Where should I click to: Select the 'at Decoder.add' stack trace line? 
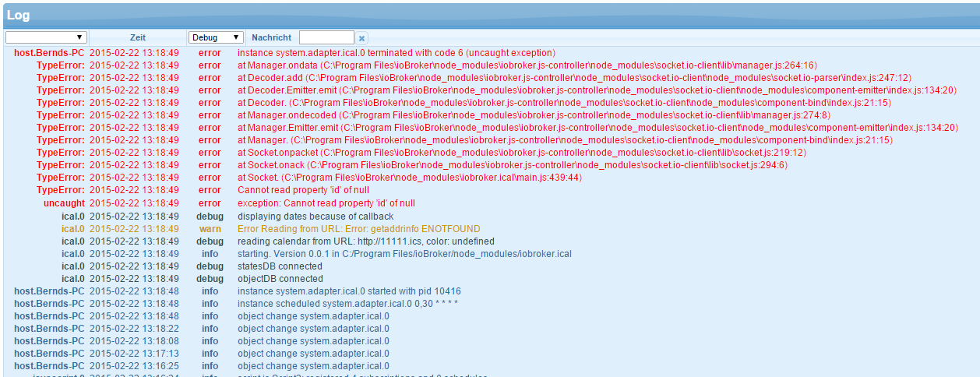[574, 78]
